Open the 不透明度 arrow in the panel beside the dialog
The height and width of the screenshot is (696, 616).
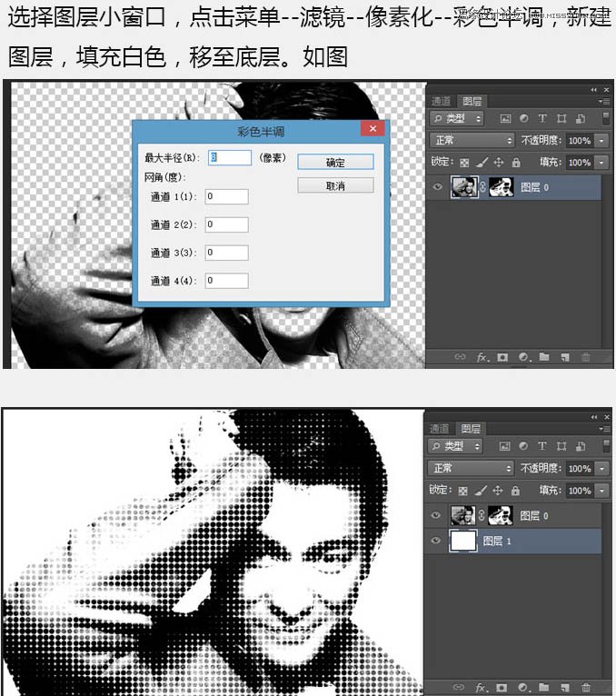tap(601, 141)
